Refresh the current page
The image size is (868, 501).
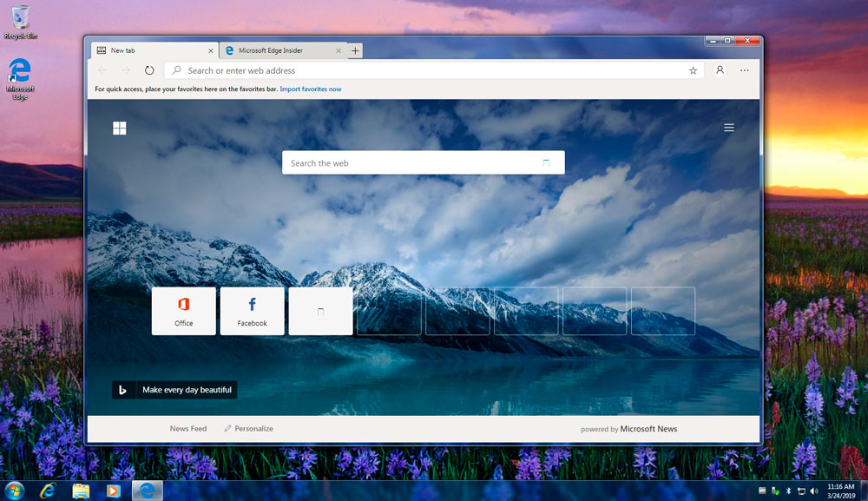(x=149, y=70)
